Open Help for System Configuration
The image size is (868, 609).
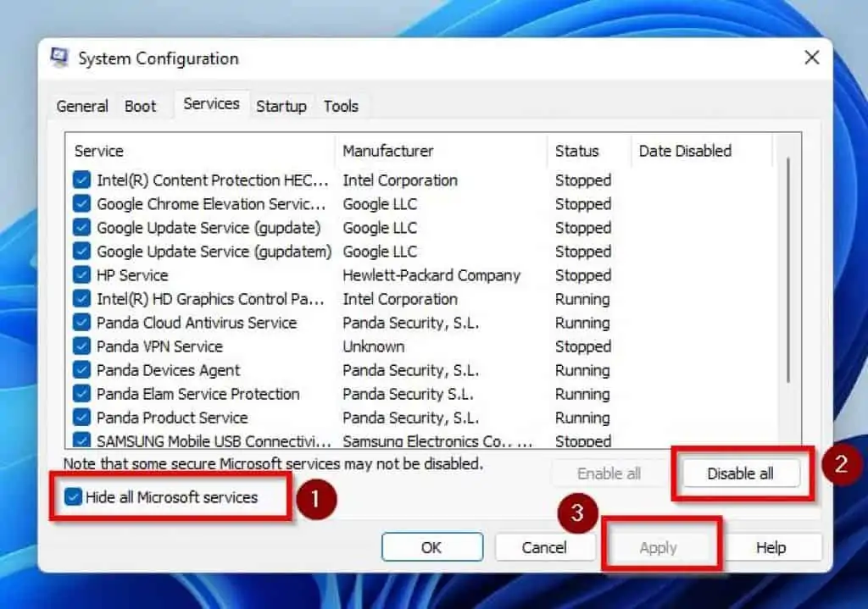point(771,547)
